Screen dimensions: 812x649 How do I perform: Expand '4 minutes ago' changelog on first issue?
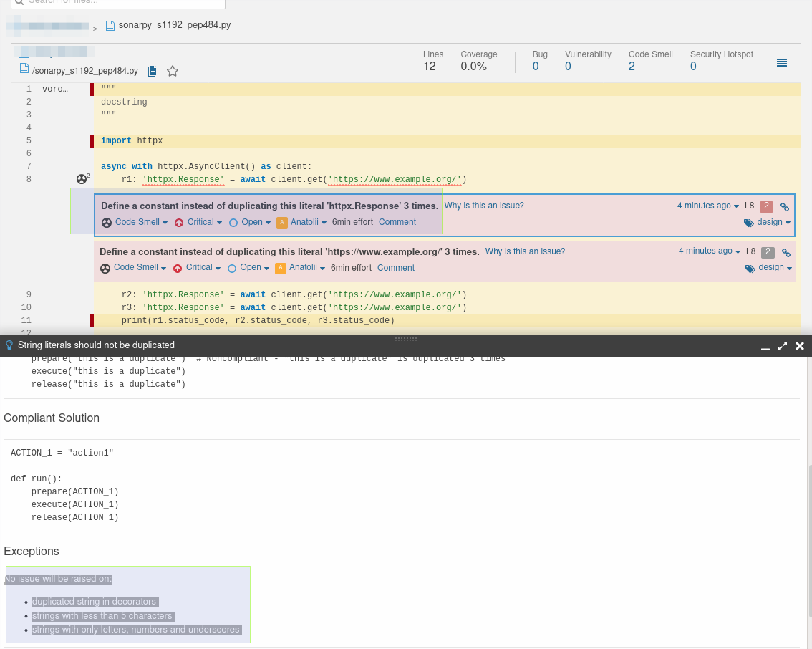pyautogui.click(x=708, y=206)
